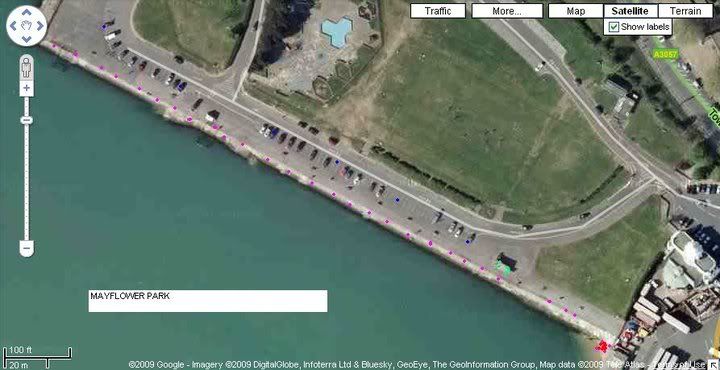Select the Street View pegman icon
This screenshot has height=370, width=720.
[27, 67]
